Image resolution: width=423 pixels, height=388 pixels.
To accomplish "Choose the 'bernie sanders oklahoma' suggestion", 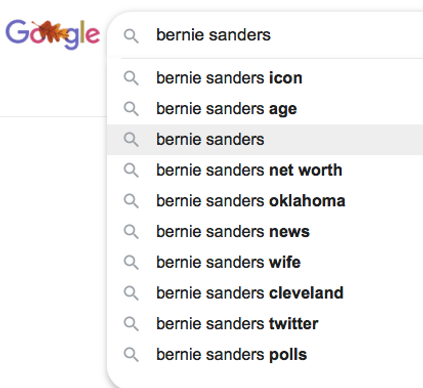I will pos(265,201).
